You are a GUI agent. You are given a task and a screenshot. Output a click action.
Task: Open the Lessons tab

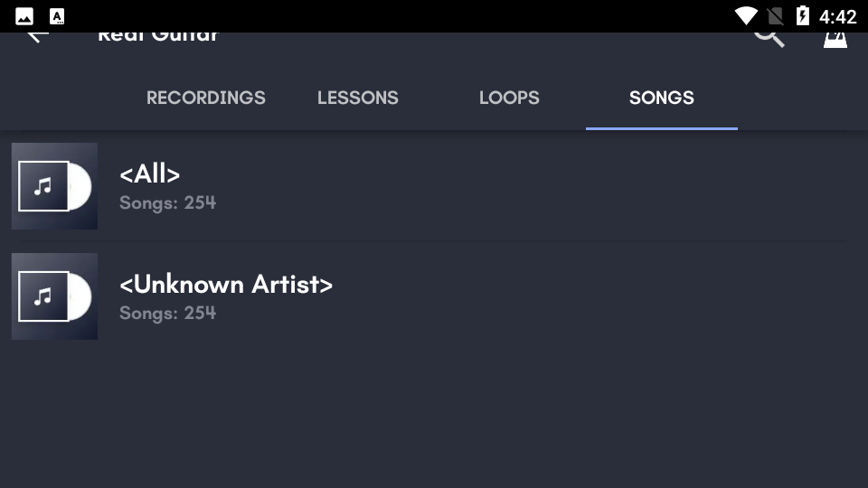(358, 98)
